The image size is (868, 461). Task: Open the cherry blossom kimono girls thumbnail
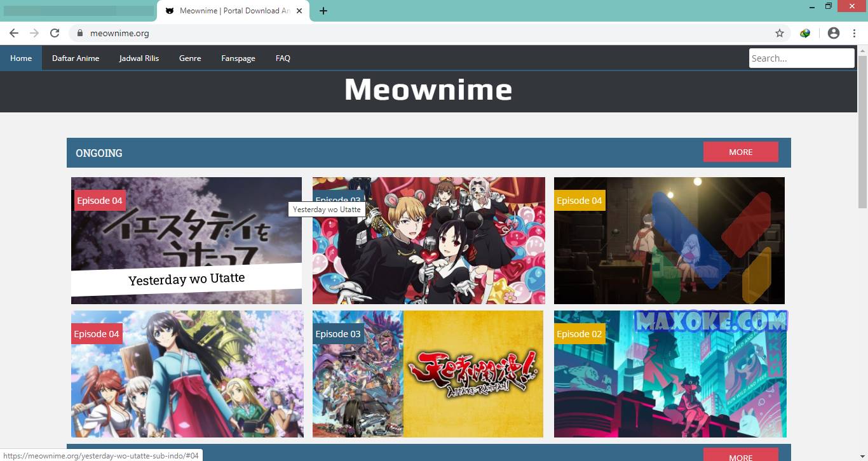187,374
